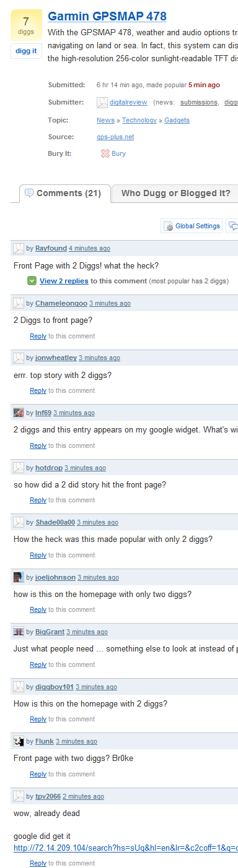Screen dimensions: 238x868
Task: Click Flunk's avatar thumbnail
Action: pos(19,741)
